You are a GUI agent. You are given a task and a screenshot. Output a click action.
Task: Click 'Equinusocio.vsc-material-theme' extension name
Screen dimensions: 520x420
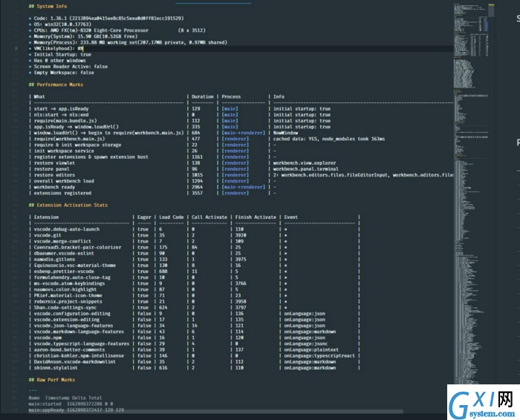pos(74,265)
